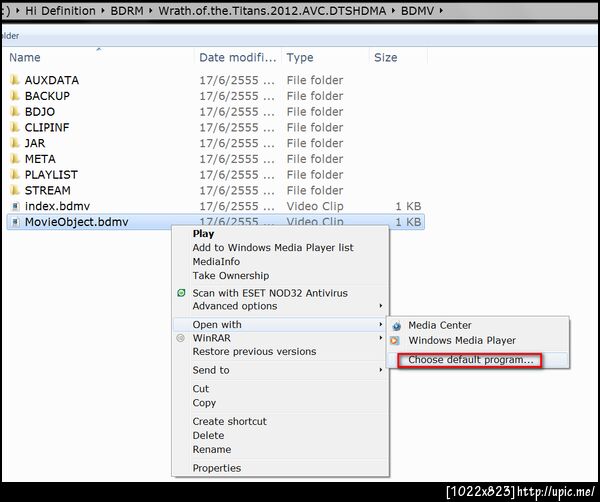Click the Media Center icon
The width and height of the screenshot is (600, 502).
tap(396, 326)
